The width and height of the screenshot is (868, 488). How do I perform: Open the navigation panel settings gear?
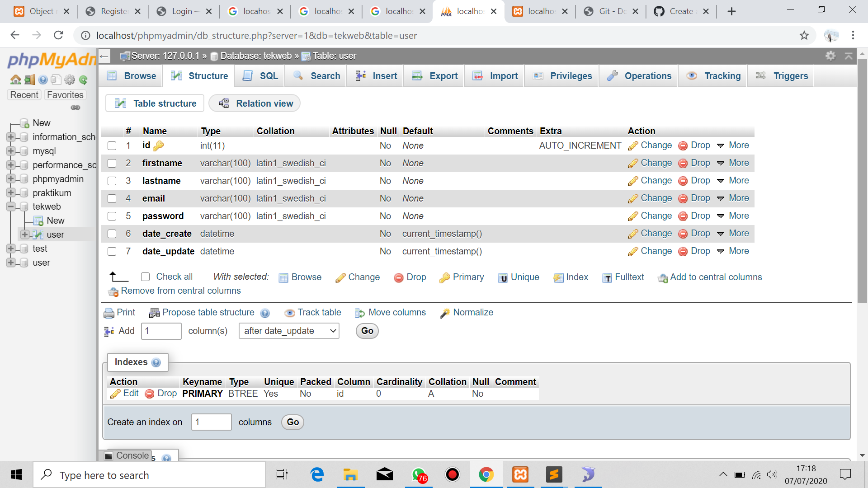(70, 80)
